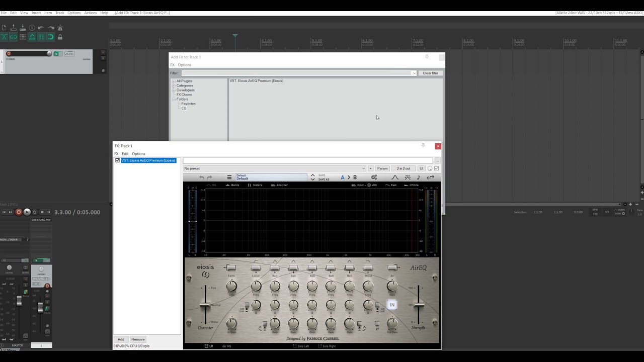Screen dimensions: 644x362
Task: Expand the Categories tree node
Action: [174, 85]
